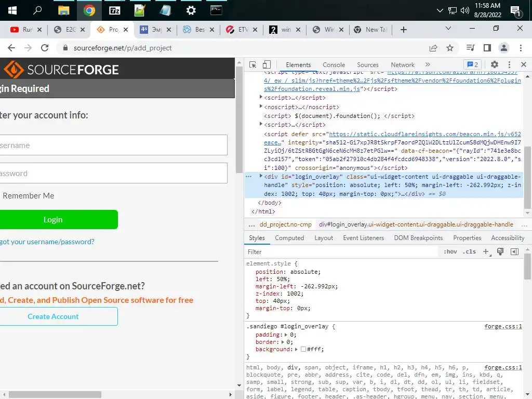
Task: Open Notepad++ taskbar icon
Action: 140,10
